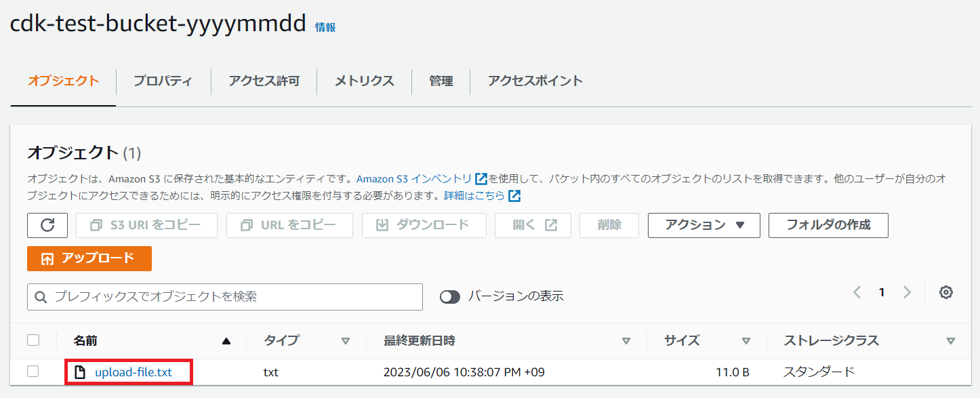Select the 管理 tab
The image size is (980, 398).
coord(441,81)
